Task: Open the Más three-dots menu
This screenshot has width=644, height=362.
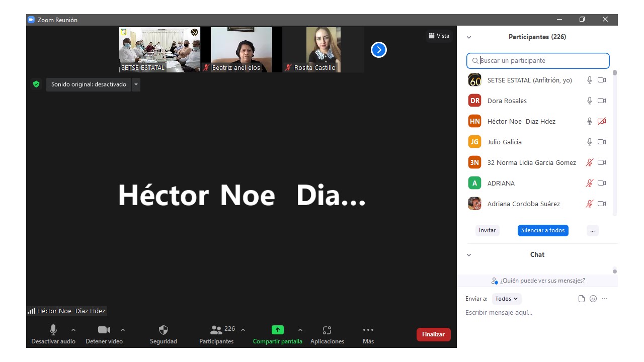Action: 368,335
